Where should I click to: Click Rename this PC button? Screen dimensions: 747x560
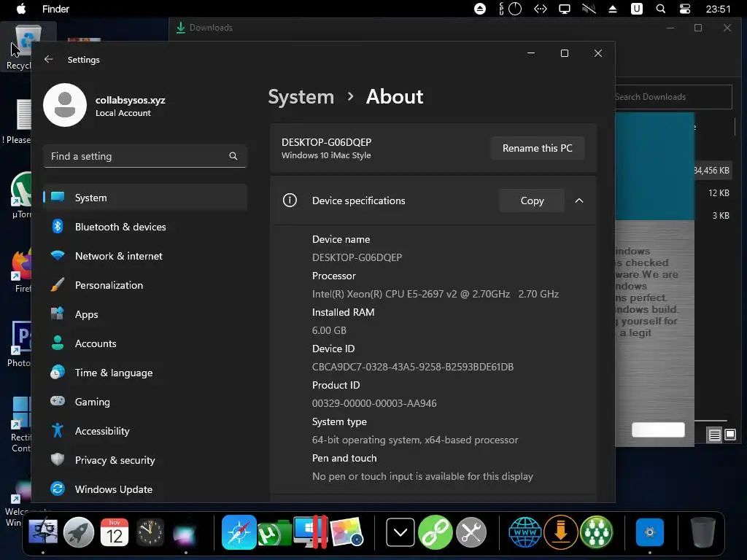[x=537, y=148]
